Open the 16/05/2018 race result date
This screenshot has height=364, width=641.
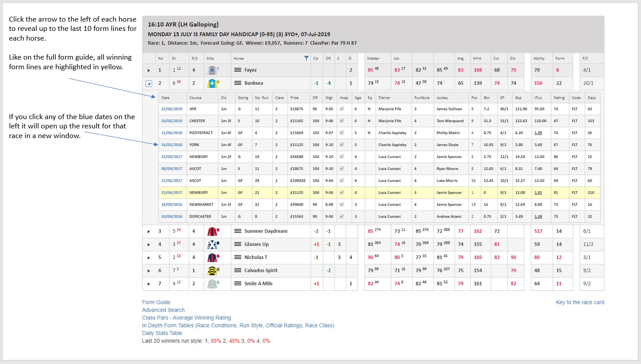172,145
